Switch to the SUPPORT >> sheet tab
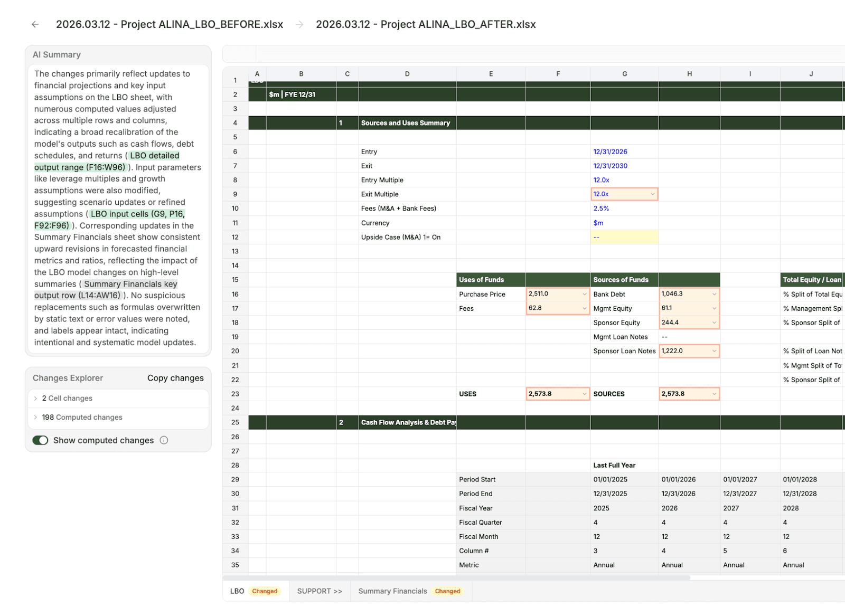The image size is (845, 616). 320,591
